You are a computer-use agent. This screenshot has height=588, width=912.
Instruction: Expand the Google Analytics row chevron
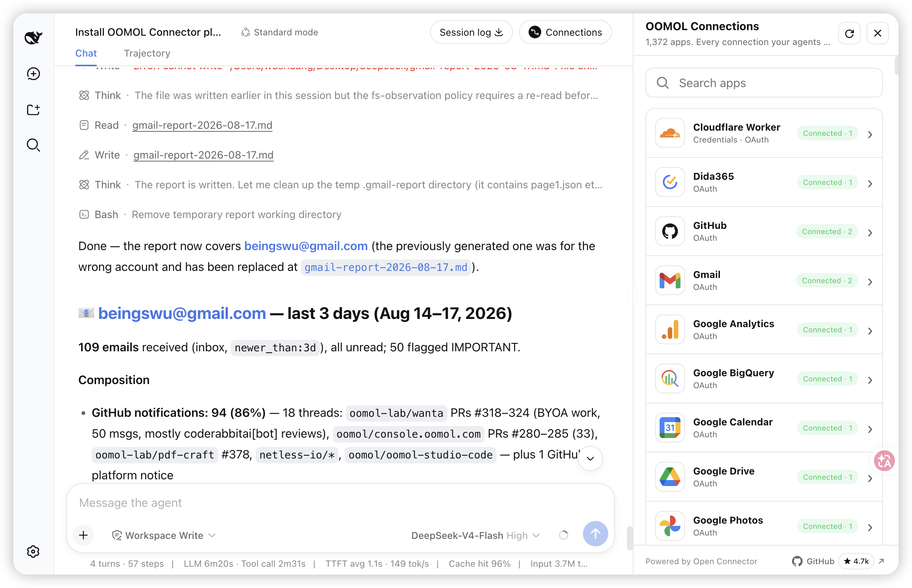click(x=870, y=331)
